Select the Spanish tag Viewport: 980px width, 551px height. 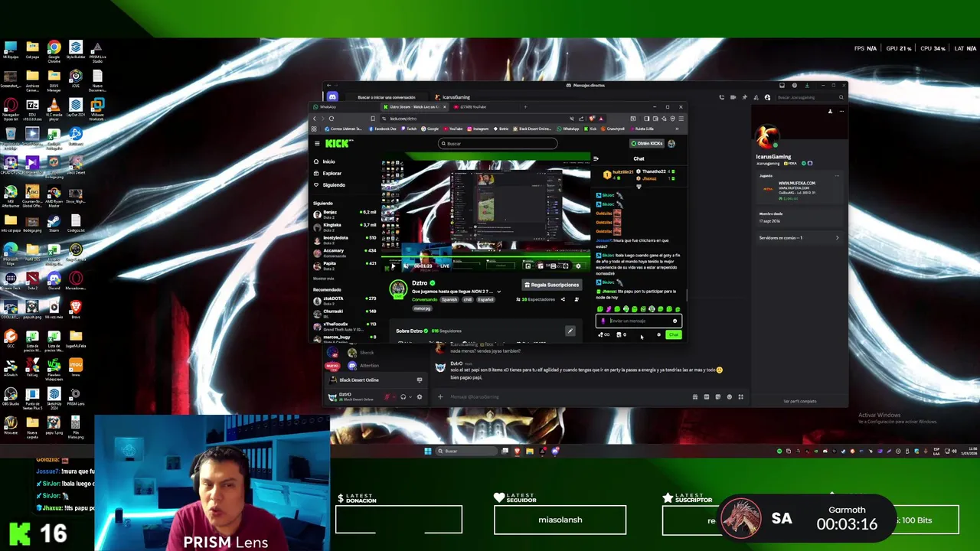449,299
